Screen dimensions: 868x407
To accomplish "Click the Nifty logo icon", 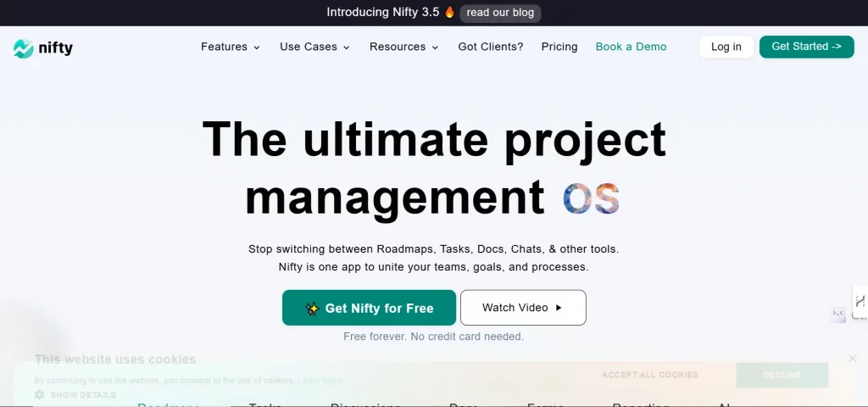I will tap(23, 48).
